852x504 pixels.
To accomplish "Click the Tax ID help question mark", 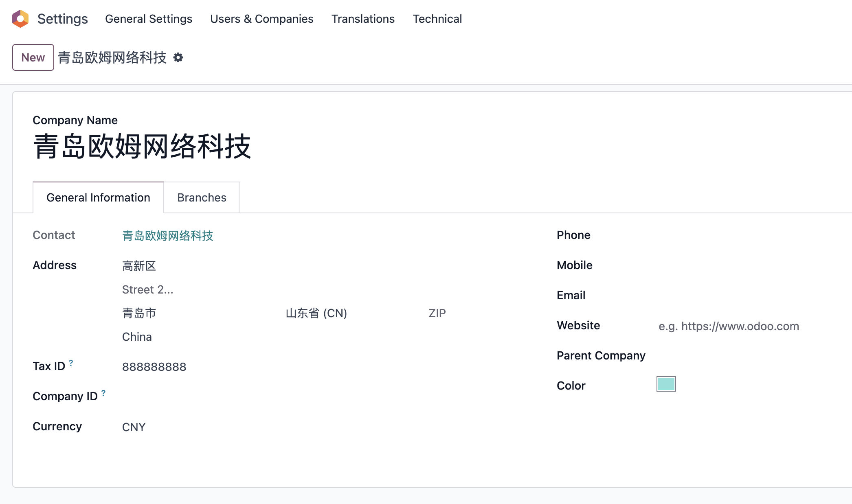I will point(71,363).
